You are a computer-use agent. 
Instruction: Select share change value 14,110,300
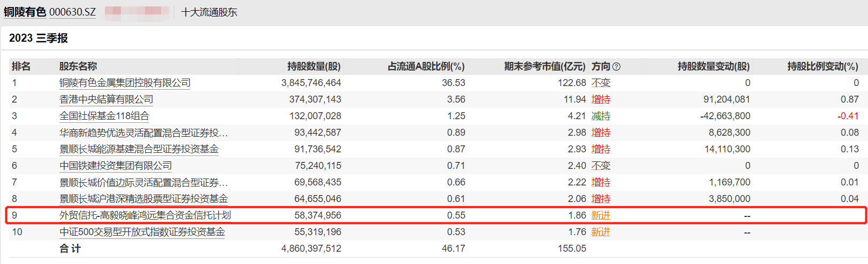(727, 149)
